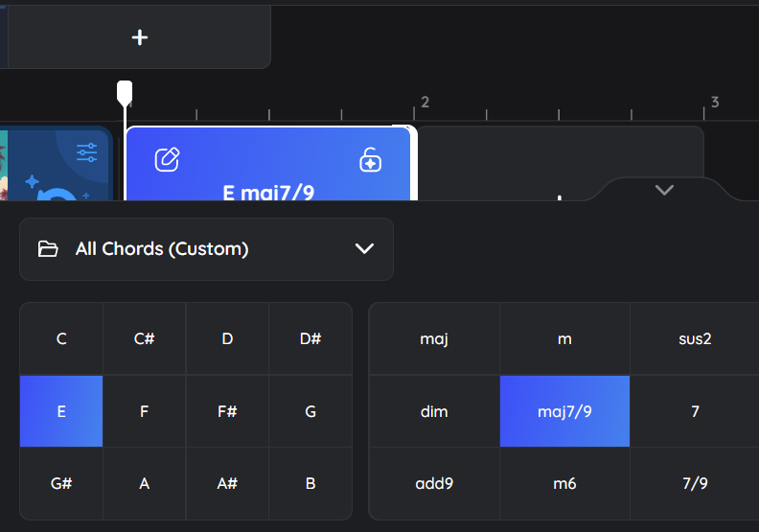Open mixer sliders icon on the track thumbnail
Viewport: 759px width, 532px height.
86,152
